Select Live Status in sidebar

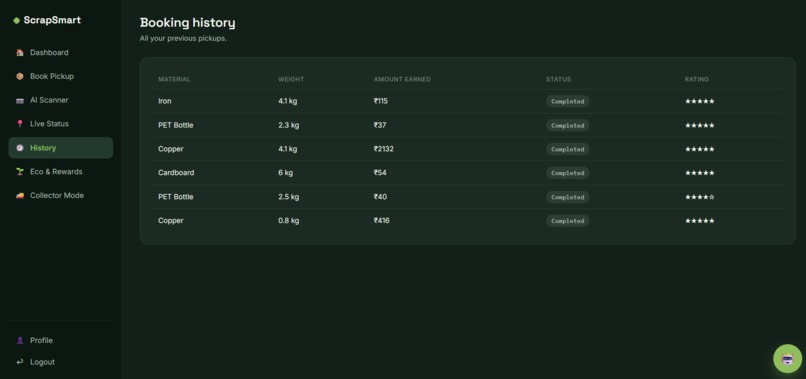61,124
